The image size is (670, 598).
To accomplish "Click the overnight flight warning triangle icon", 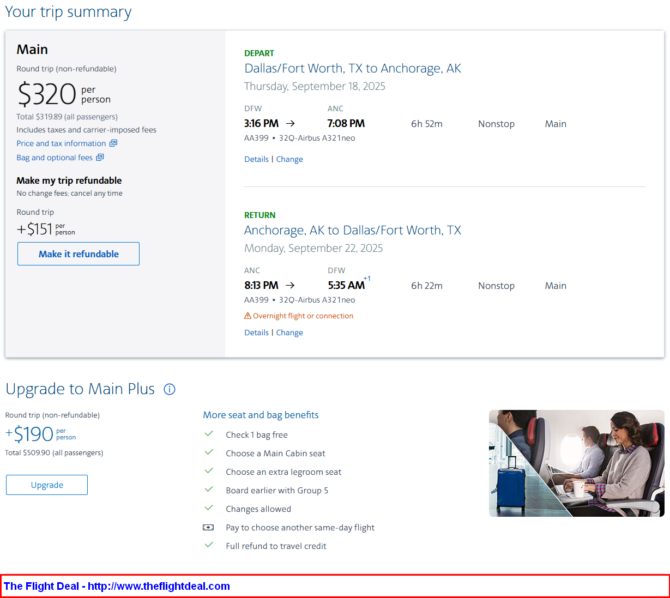I will click(247, 316).
